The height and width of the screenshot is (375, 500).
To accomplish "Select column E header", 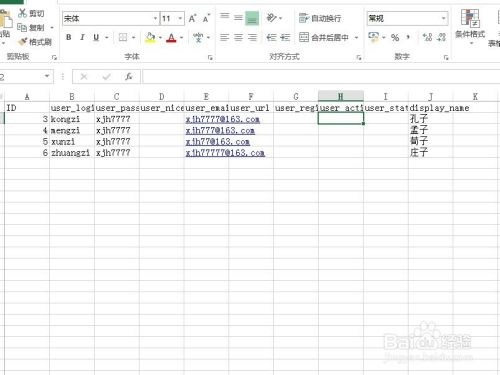I will pos(206,97).
